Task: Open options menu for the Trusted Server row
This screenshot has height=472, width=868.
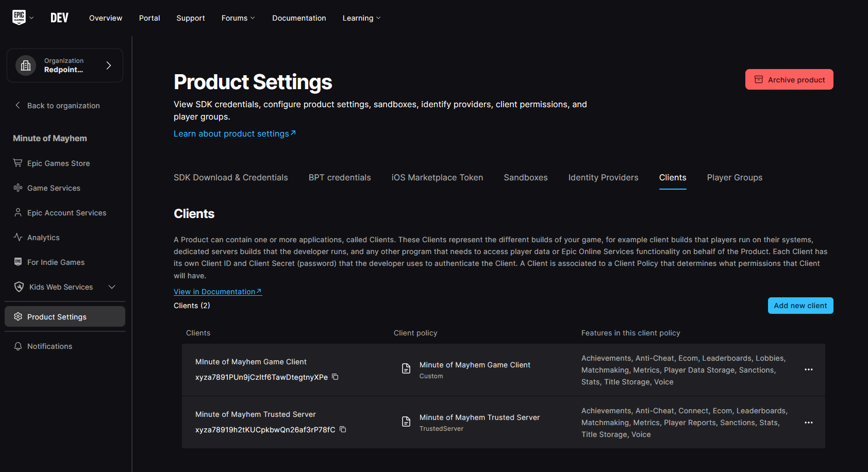Action: 809,422
